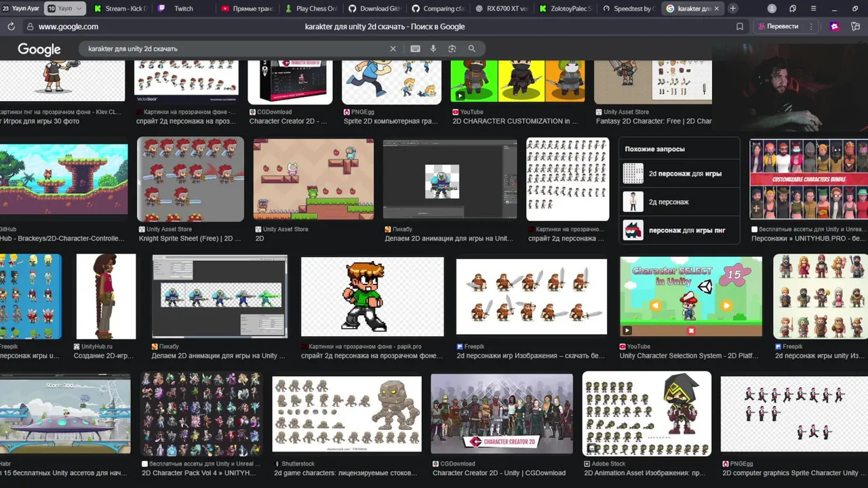
Task: Open the pink extension icon in the toolbar
Action: tap(834, 26)
